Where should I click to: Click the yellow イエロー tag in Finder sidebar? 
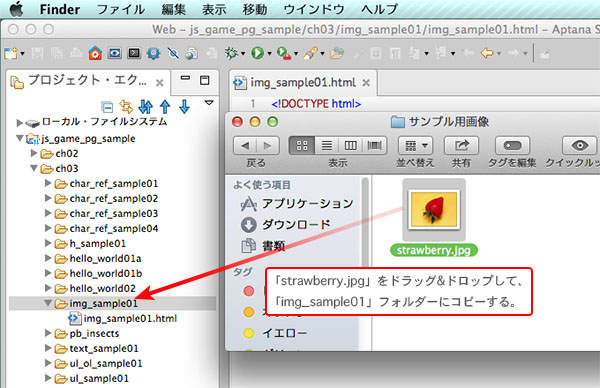275,333
